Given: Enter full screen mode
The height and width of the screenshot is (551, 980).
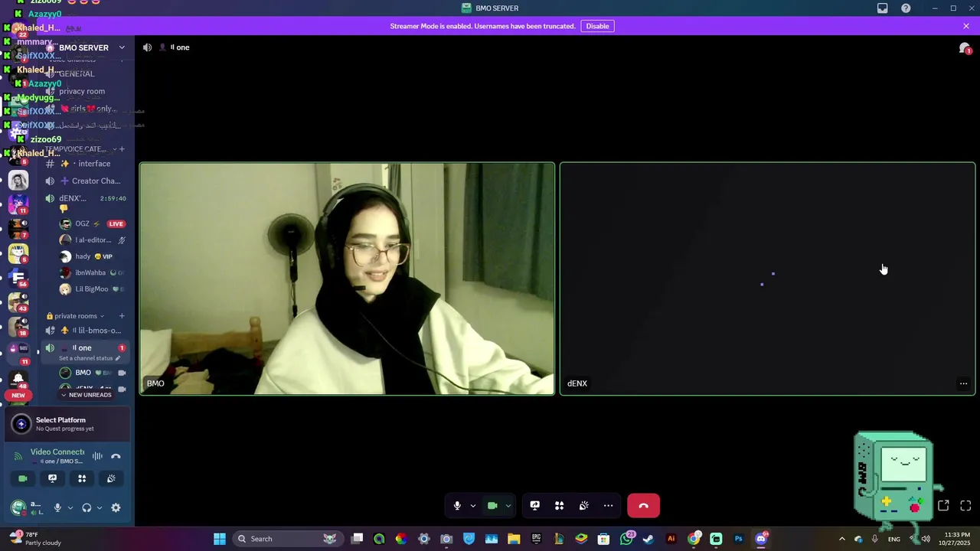Looking at the screenshot, I should point(965,506).
